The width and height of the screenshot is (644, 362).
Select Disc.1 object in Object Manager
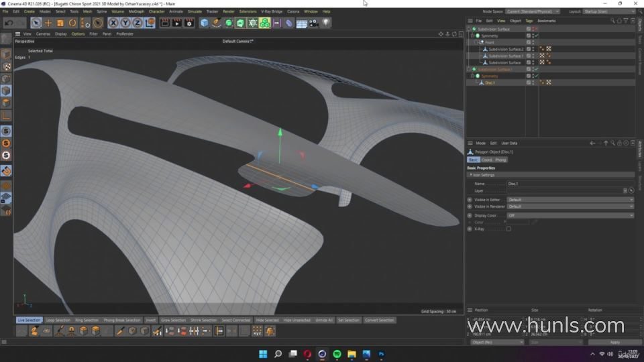point(490,82)
